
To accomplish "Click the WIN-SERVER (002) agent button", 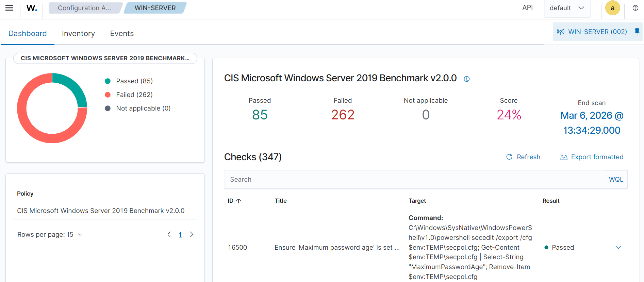I will (x=592, y=32).
